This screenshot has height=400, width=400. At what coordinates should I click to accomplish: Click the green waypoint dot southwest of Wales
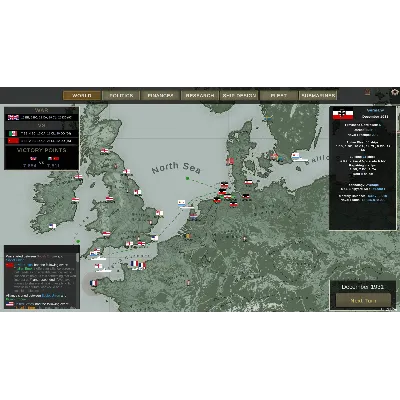[x=78, y=241]
